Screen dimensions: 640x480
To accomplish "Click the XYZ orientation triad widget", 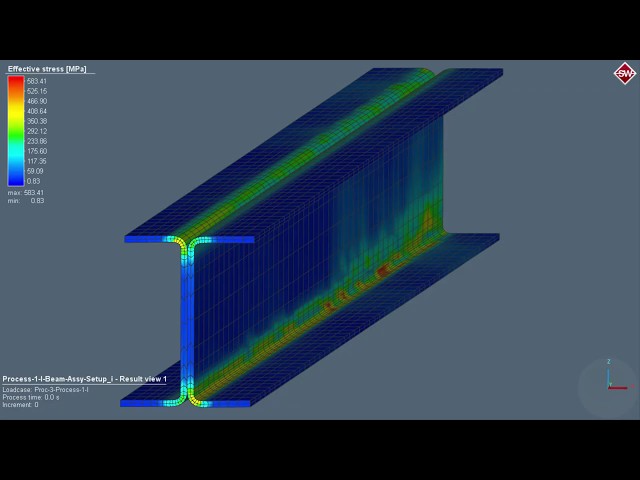I will (x=607, y=386).
